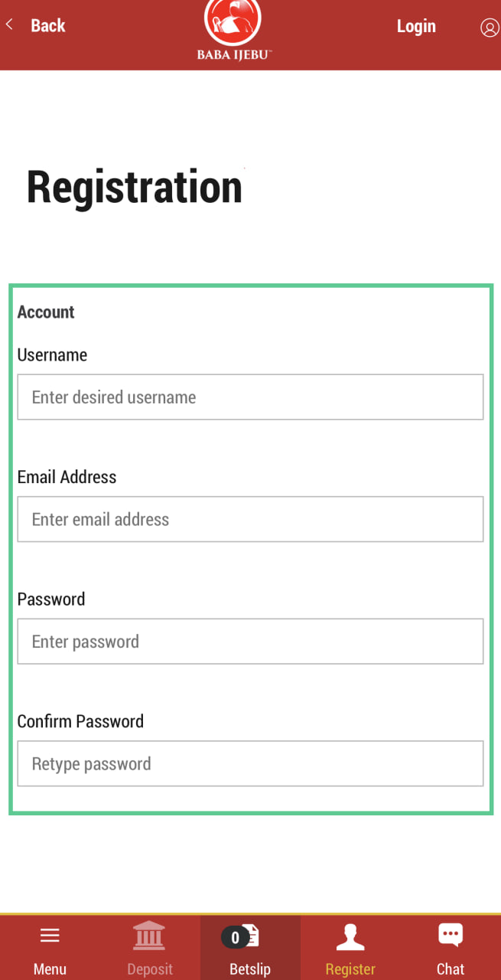Click the Email Address field

point(250,519)
